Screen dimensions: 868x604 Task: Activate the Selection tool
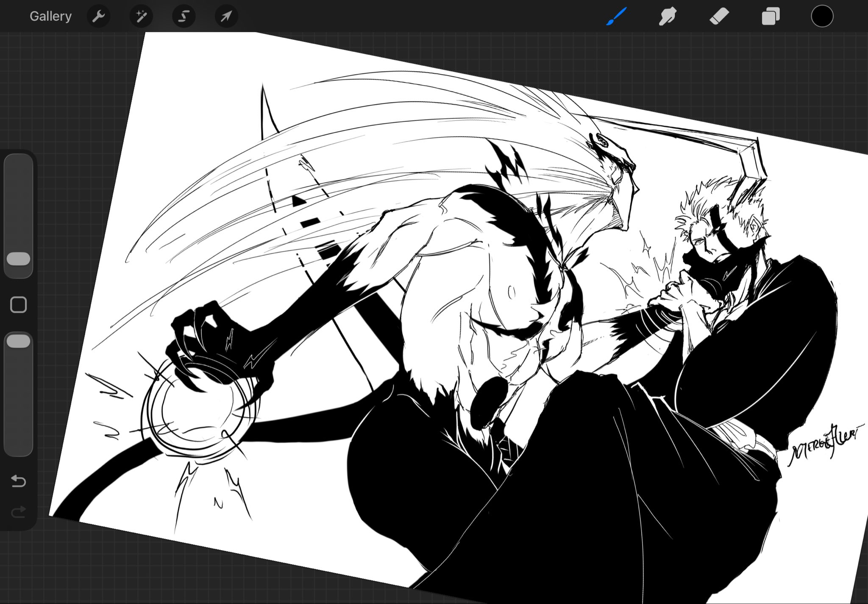click(x=184, y=17)
